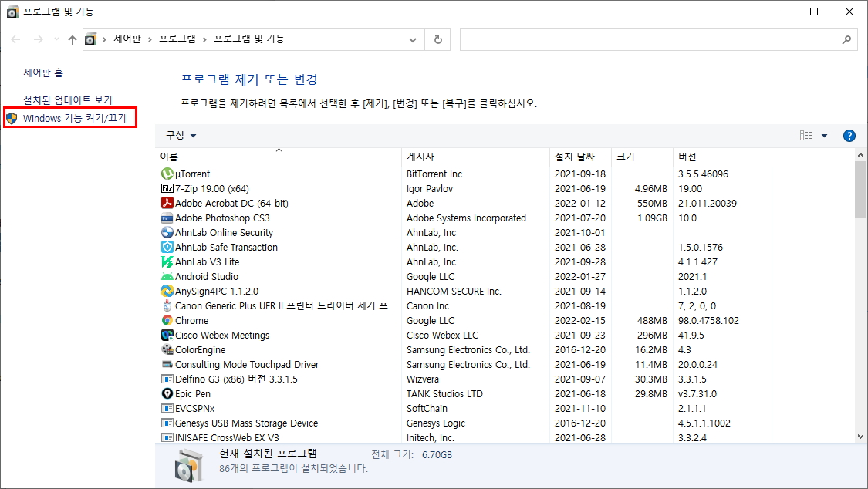Click the forward navigation arrow

point(39,39)
